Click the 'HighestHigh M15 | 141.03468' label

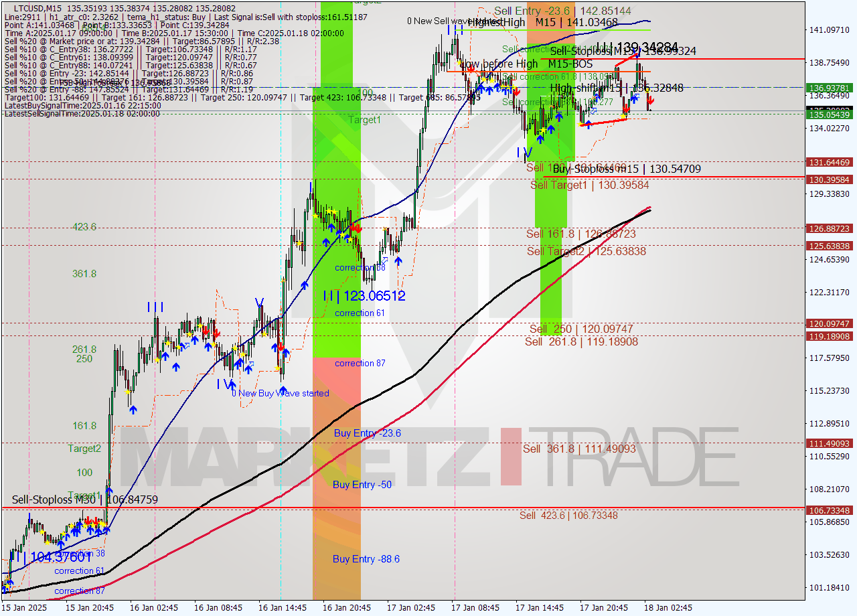tap(542, 22)
